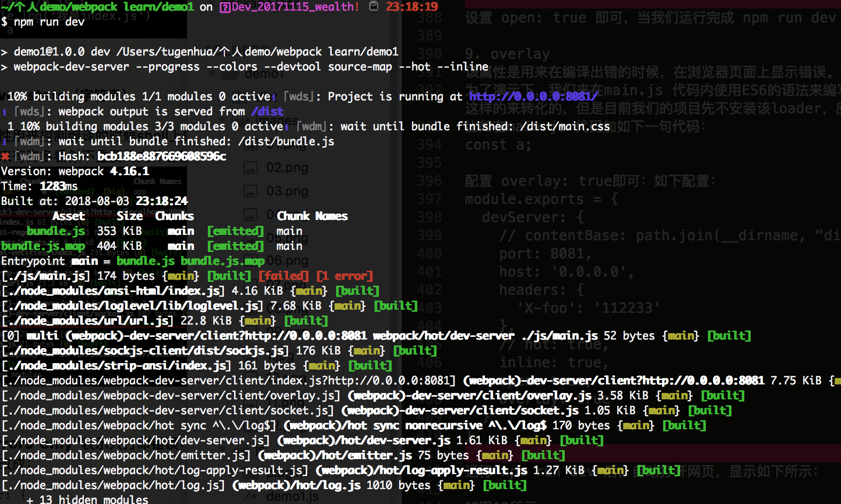Click "'X-foo': '112233'" in background editor
This screenshot has height=504, width=841.
(x=588, y=308)
